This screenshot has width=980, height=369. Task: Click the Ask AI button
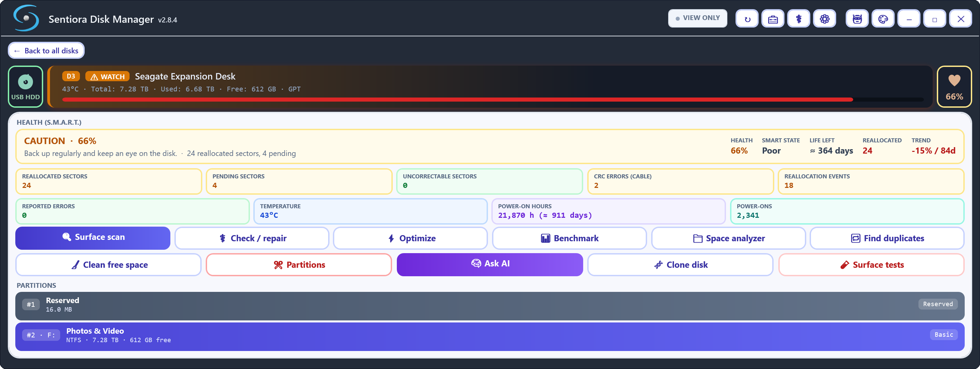coord(490,264)
